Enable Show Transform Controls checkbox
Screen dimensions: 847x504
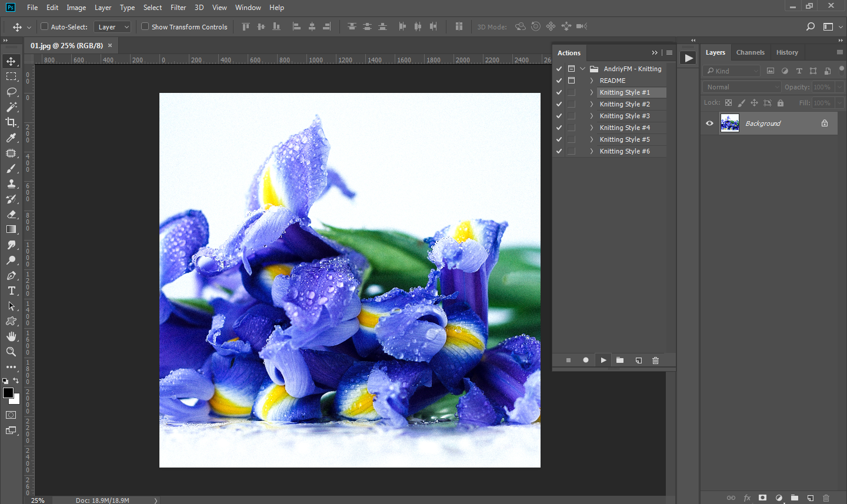(x=145, y=26)
